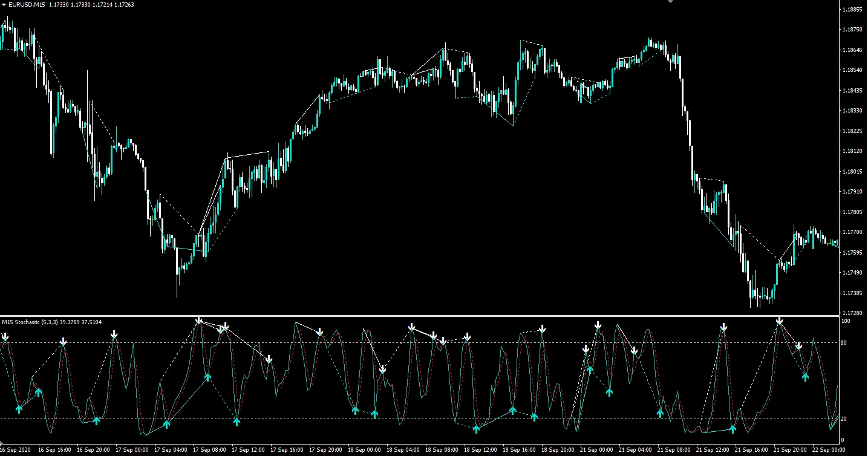This screenshot has width=868, height=456.
Task: Click the chart shift marker on top edge
Action: point(670,2)
